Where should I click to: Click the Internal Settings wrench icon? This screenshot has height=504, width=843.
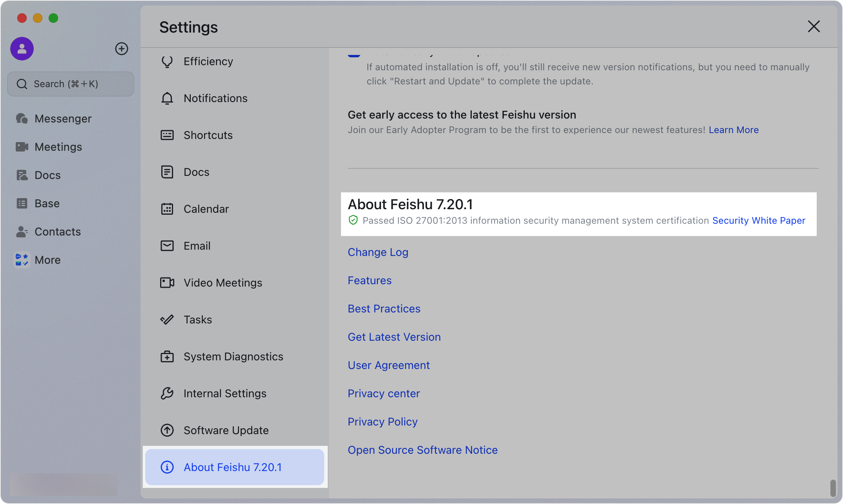point(167,393)
